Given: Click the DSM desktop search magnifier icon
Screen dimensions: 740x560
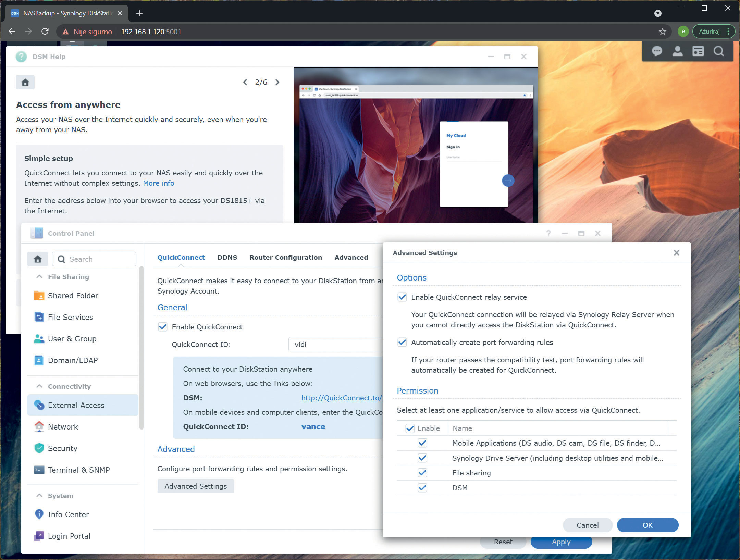Looking at the screenshot, I should pyautogui.click(x=719, y=51).
